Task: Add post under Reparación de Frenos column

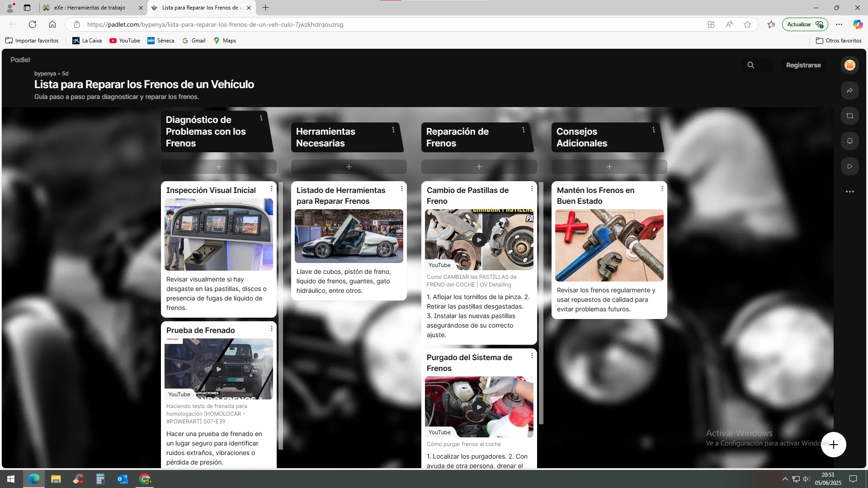Action: [479, 167]
